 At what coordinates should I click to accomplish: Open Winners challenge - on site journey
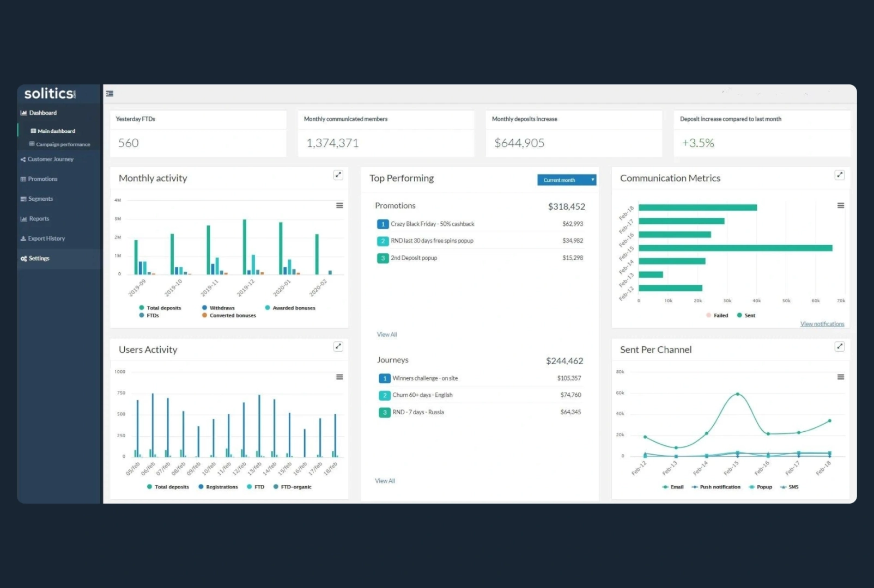click(425, 378)
